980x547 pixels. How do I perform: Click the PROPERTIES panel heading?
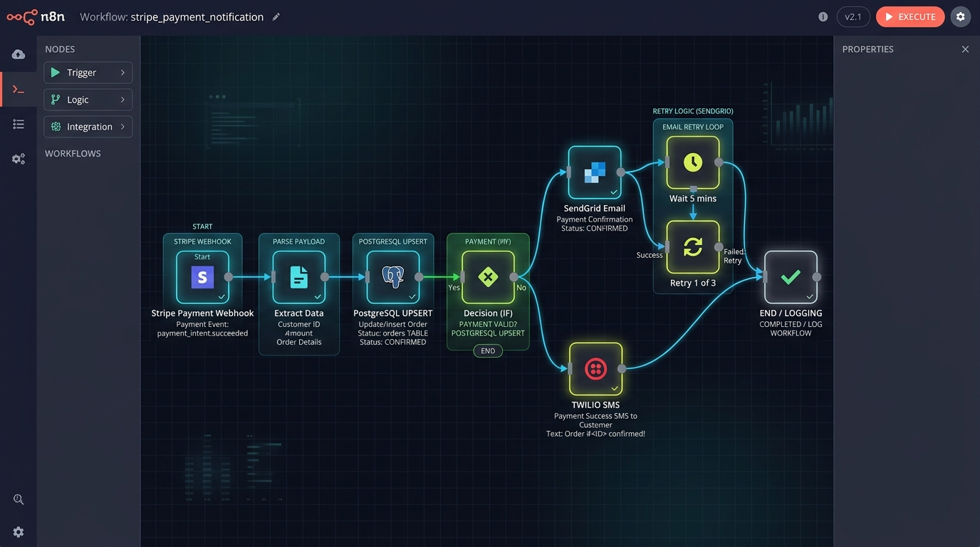point(867,49)
